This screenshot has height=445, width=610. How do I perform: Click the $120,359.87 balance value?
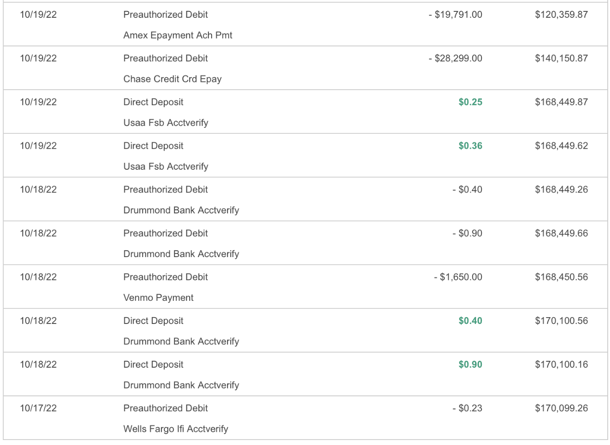tap(561, 15)
